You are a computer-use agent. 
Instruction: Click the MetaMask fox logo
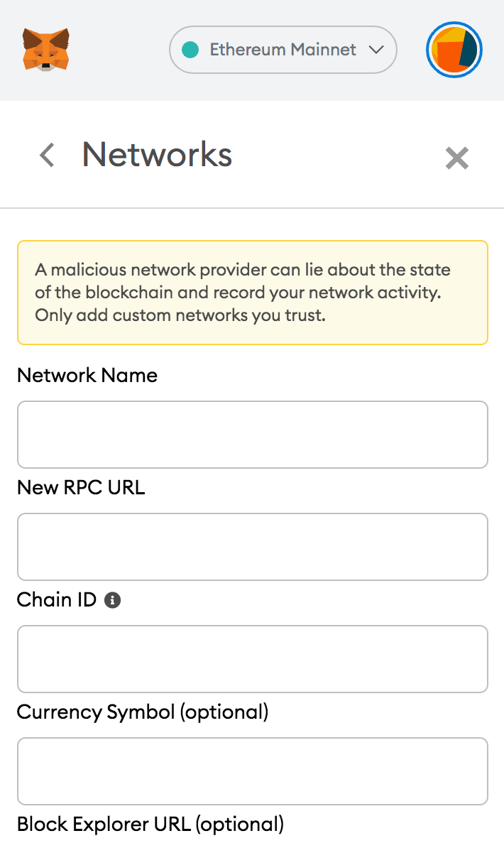[46, 50]
